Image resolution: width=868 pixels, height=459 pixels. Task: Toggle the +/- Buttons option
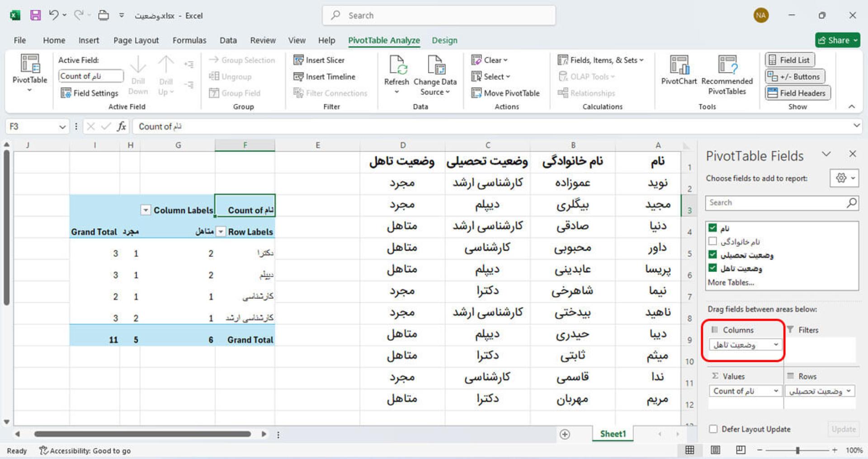[795, 77]
